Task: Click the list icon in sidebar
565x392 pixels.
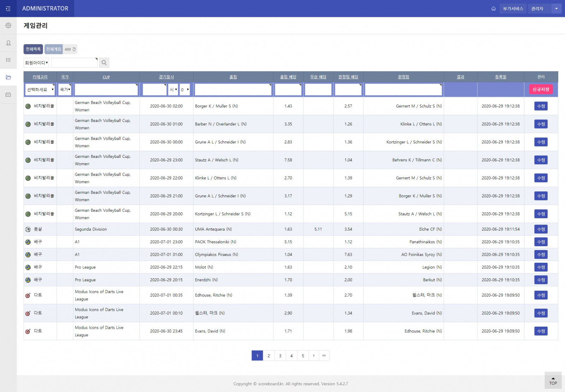Action: 8,60
